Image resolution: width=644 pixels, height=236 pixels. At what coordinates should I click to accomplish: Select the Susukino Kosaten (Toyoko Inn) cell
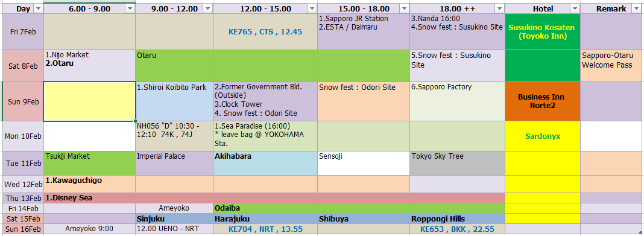pyautogui.click(x=543, y=31)
